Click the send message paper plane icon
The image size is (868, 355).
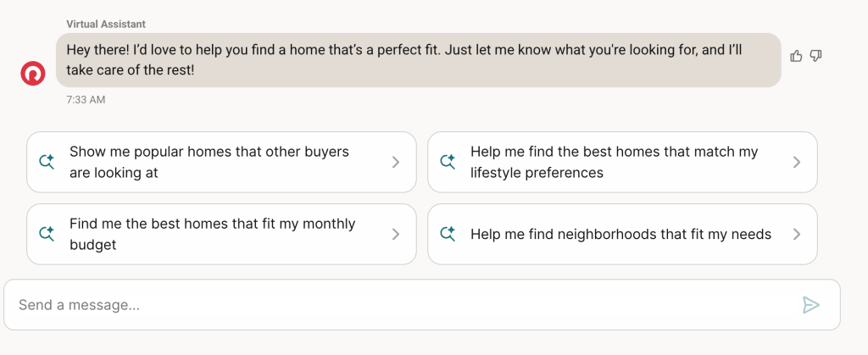tap(810, 305)
